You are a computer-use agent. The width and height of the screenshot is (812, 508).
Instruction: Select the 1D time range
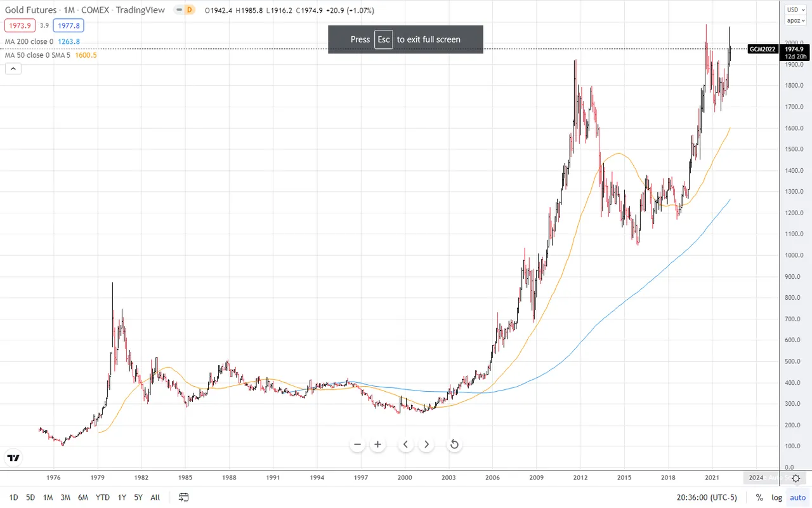pos(14,497)
